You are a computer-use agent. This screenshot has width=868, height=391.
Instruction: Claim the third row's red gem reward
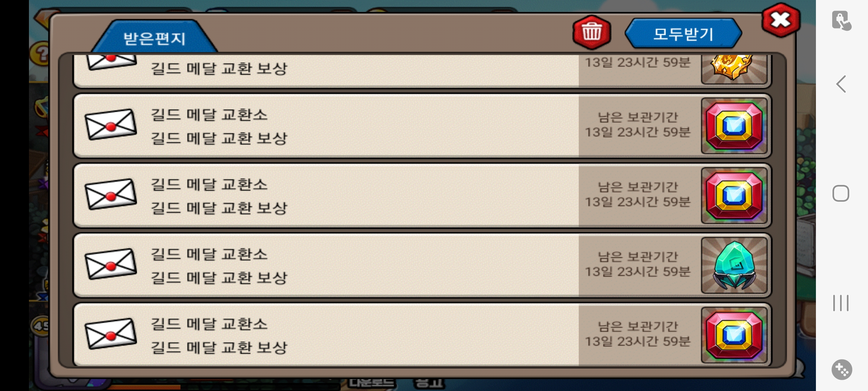coord(734,195)
